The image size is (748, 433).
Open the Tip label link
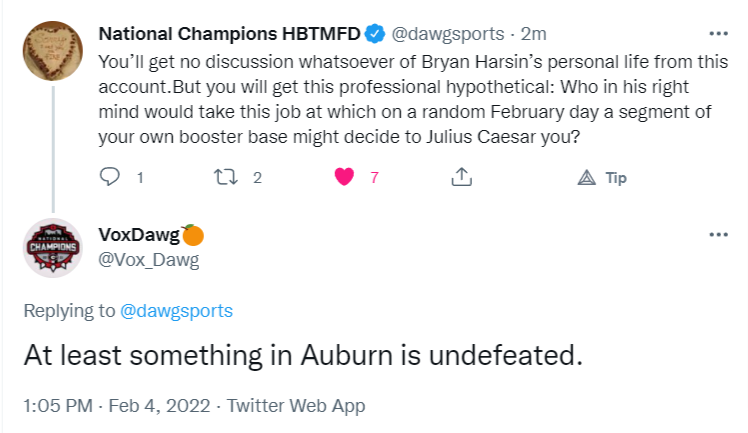[616, 178]
